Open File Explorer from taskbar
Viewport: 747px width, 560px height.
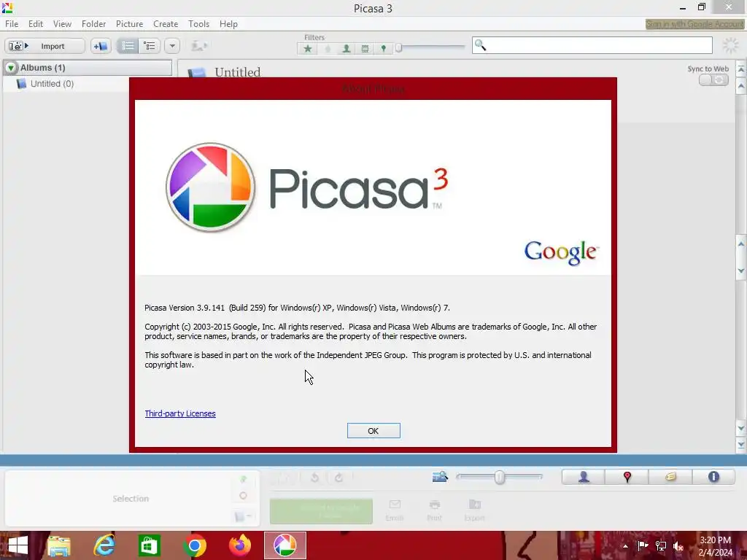pyautogui.click(x=59, y=545)
